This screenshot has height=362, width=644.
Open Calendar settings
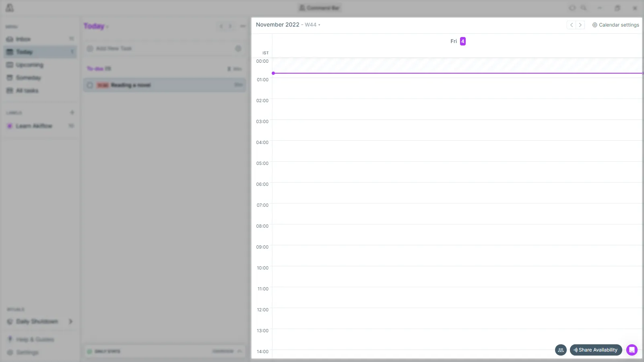tap(615, 25)
